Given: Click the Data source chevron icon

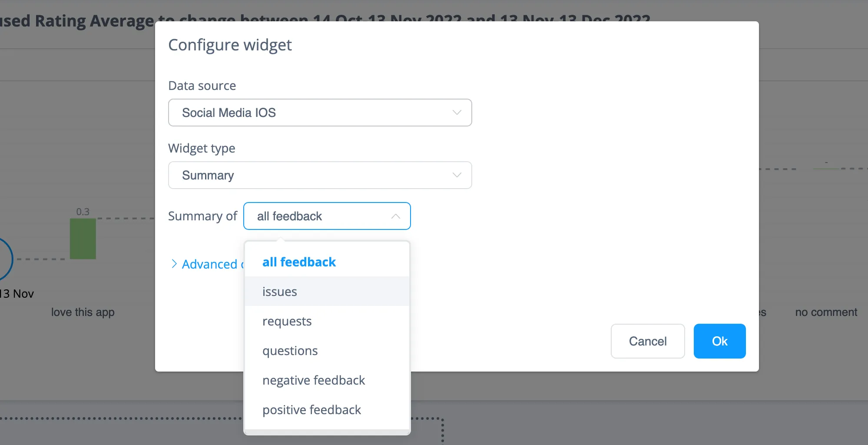Looking at the screenshot, I should pos(457,113).
